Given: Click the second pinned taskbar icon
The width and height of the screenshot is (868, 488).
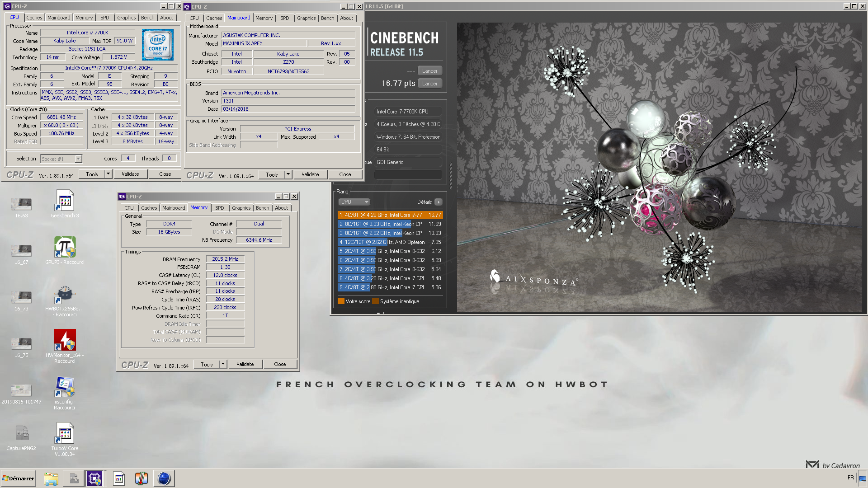Looking at the screenshot, I should click(74, 478).
